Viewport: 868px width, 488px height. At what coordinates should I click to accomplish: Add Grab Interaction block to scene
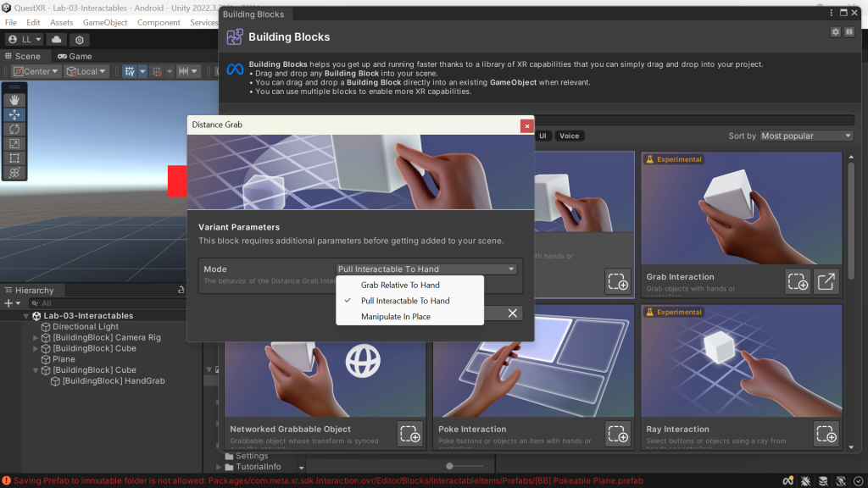click(x=798, y=281)
